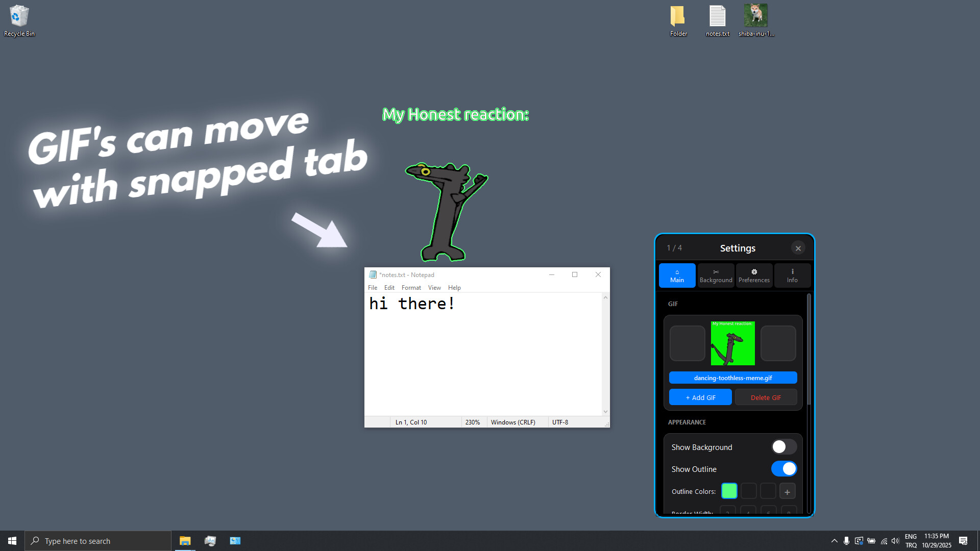Click the Wi-Fi icon in system tray

click(x=884, y=540)
